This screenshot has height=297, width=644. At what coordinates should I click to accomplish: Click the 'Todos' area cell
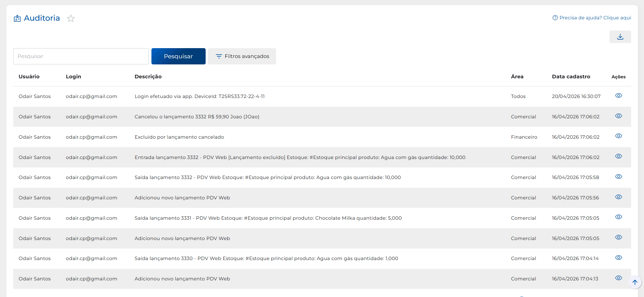[x=518, y=96]
